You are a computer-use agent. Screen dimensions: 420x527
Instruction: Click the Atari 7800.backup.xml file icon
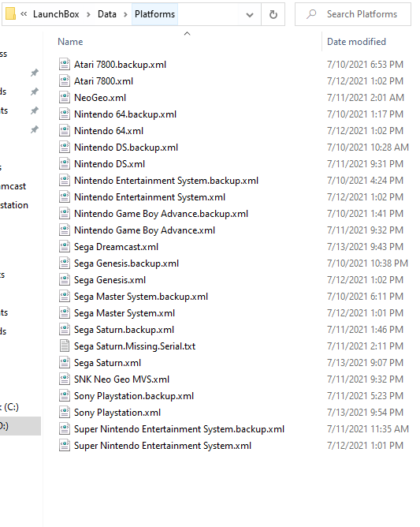tap(65, 64)
